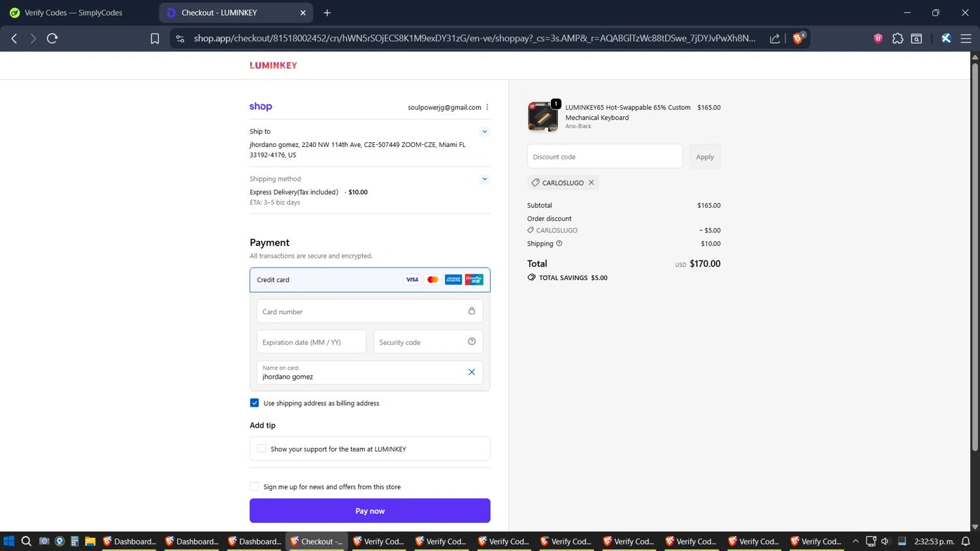Click the UnionPay icon
Viewport: 980px width, 551px height.
(x=474, y=279)
